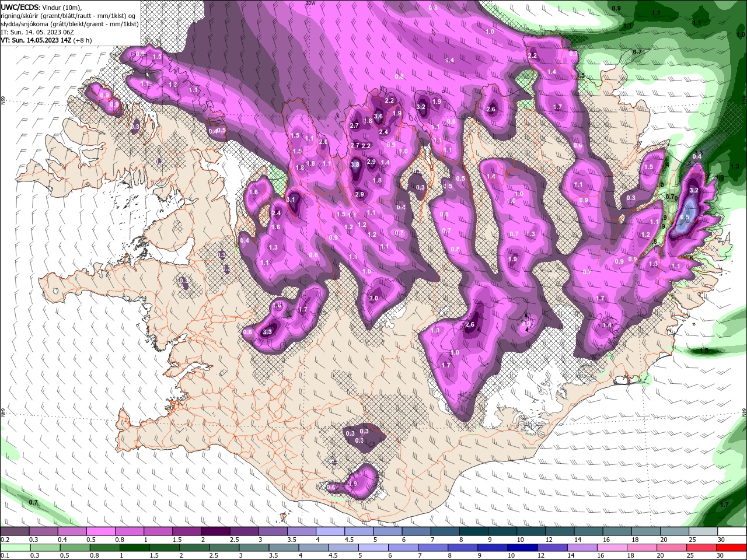Viewport: 747px width, 560px height.
Task: Click the 3.1 snowfall value on the map
Action: tap(292, 199)
